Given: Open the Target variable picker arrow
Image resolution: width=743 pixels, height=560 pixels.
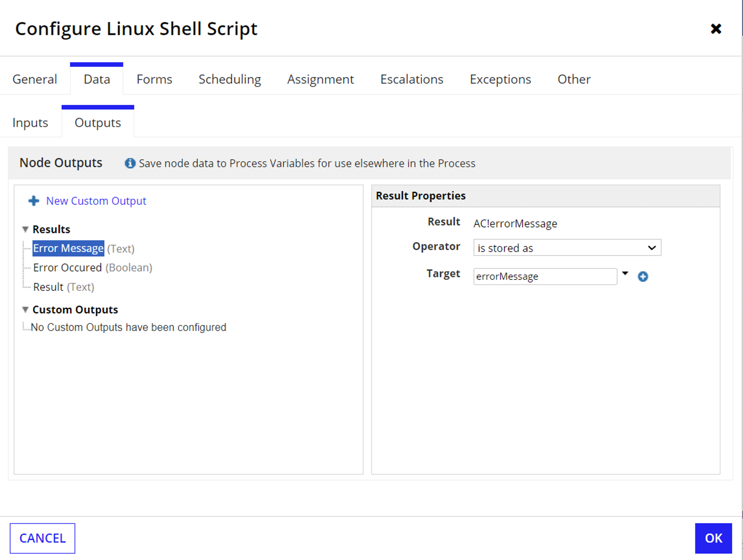Looking at the screenshot, I should 625,273.
